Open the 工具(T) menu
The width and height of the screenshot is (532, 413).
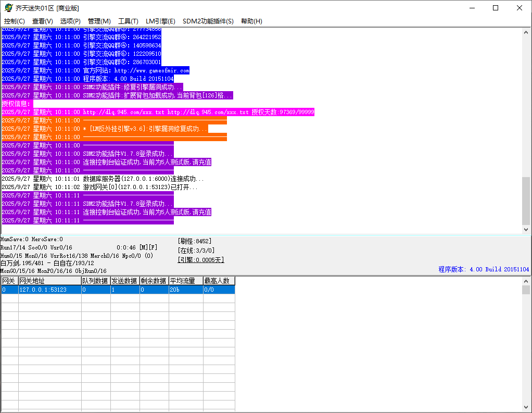[x=128, y=21]
